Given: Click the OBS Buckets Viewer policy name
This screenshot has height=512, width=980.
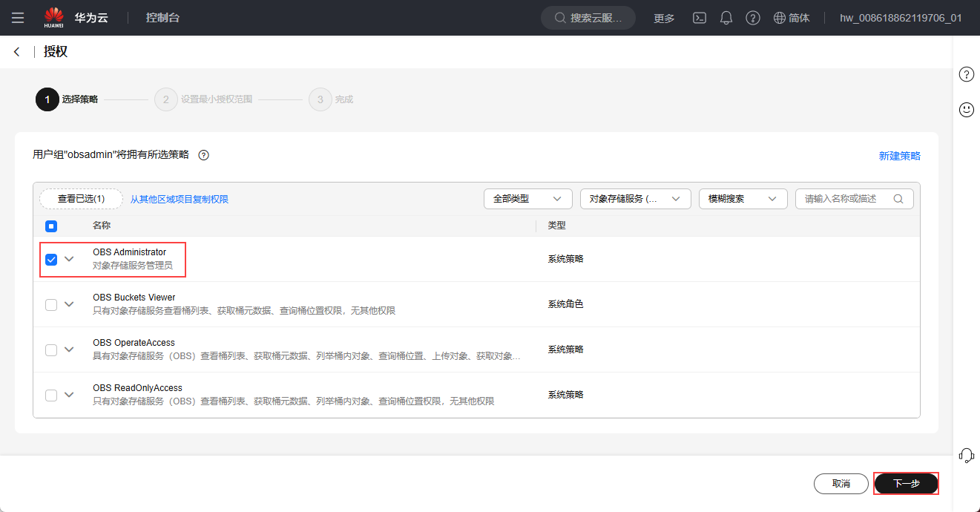Looking at the screenshot, I should [x=134, y=298].
